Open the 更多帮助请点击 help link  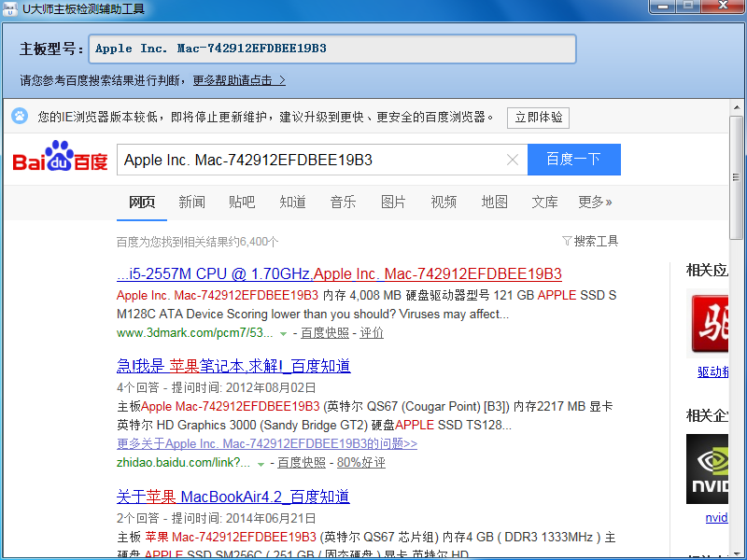pos(239,80)
